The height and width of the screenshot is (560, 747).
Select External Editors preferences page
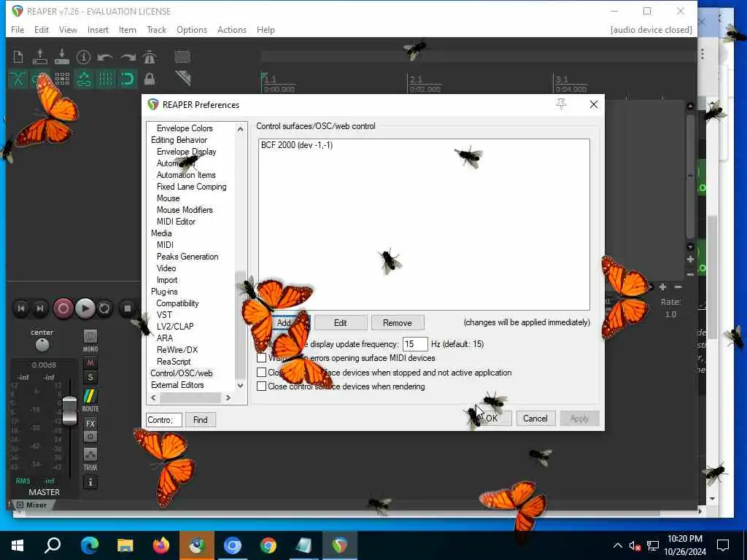(x=177, y=385)
